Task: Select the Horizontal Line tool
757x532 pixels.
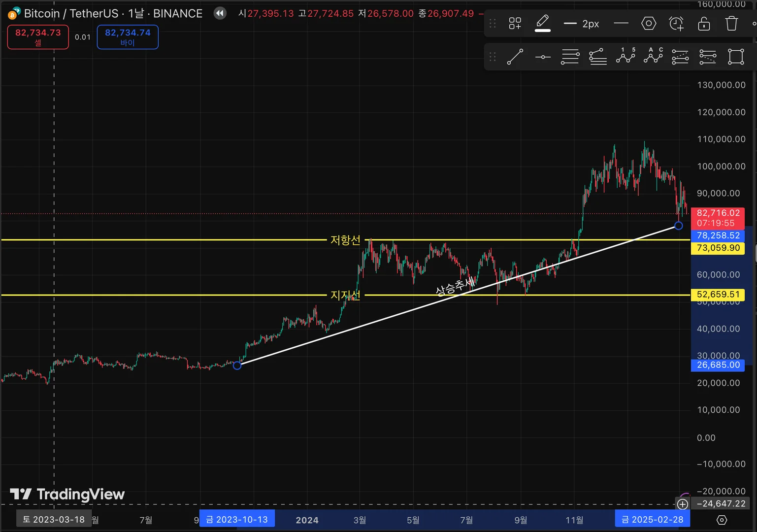Action: (x=543, y=57)
